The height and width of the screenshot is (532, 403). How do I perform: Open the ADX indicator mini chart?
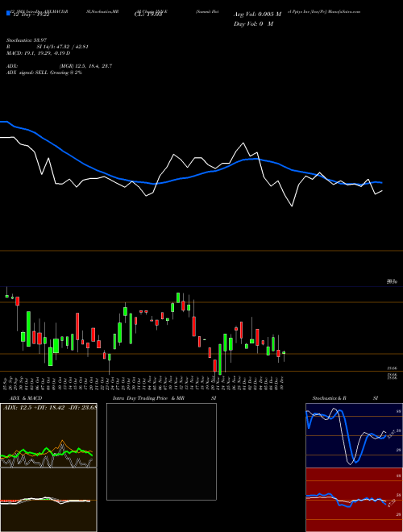point(48,435)
